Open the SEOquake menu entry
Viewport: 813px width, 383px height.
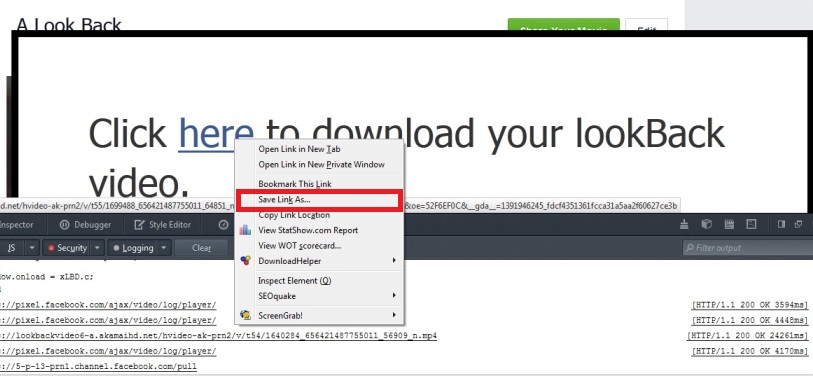319,296
